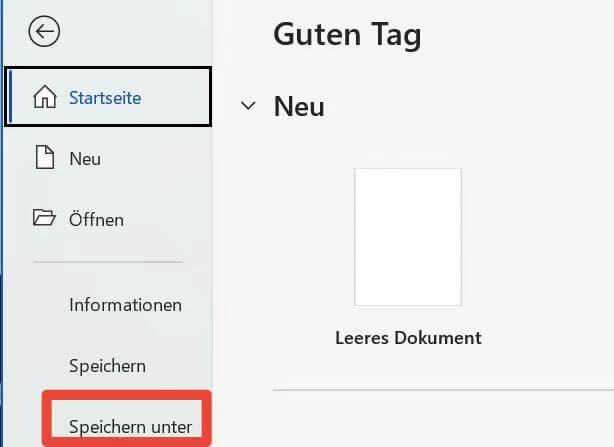Click the folder icon beside Öffnen
614x447 pixels.
[x=44, y=218]
